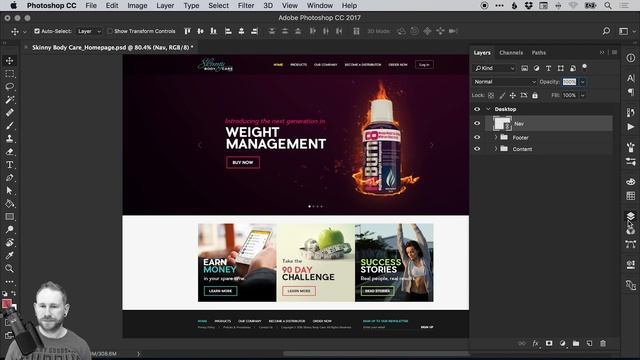Open the Apple menu
This screenshot has width=640, height=360.
pyautogui.click(x=13, y=5)
